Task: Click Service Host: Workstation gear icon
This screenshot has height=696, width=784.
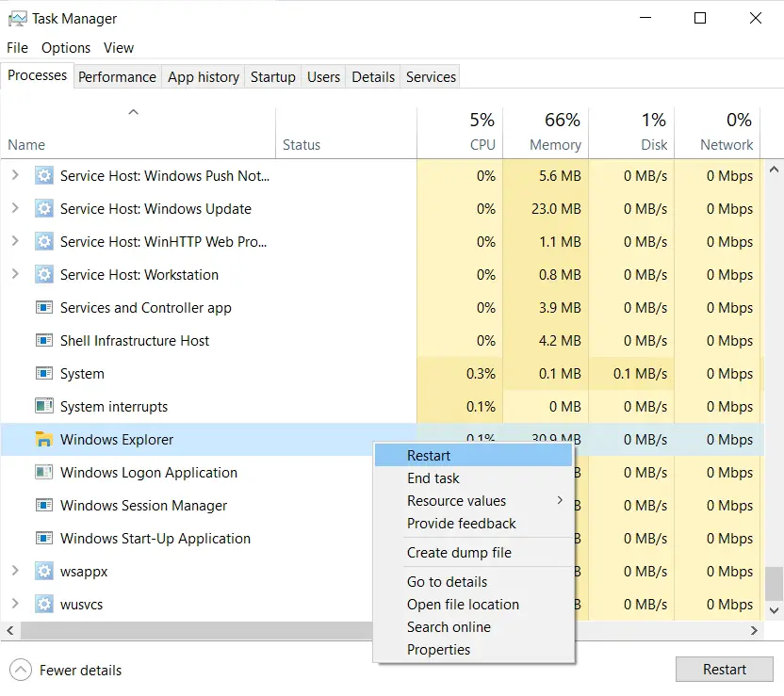Action: (44, 275)
